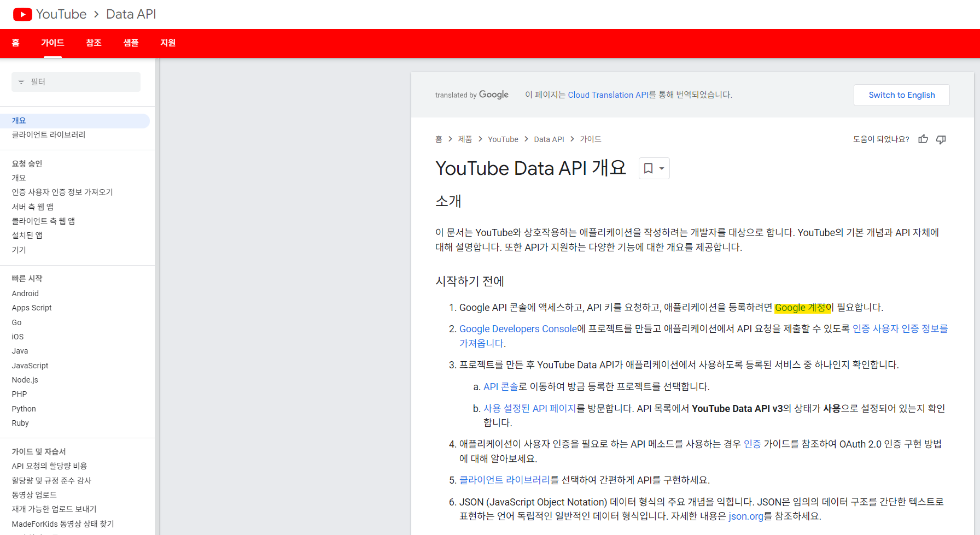
Task: Click 빠른 시작 section heading
Action: click(27, 279)
